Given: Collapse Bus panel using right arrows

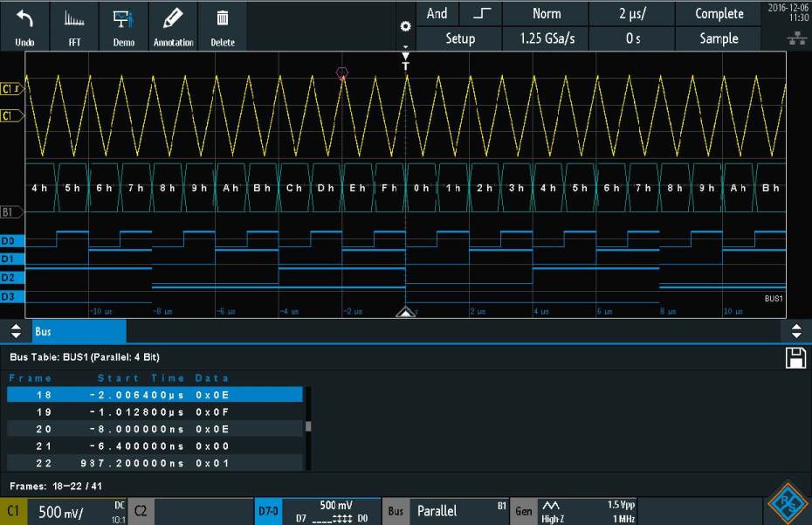Looking at the screenshot, I should (795, 332).
